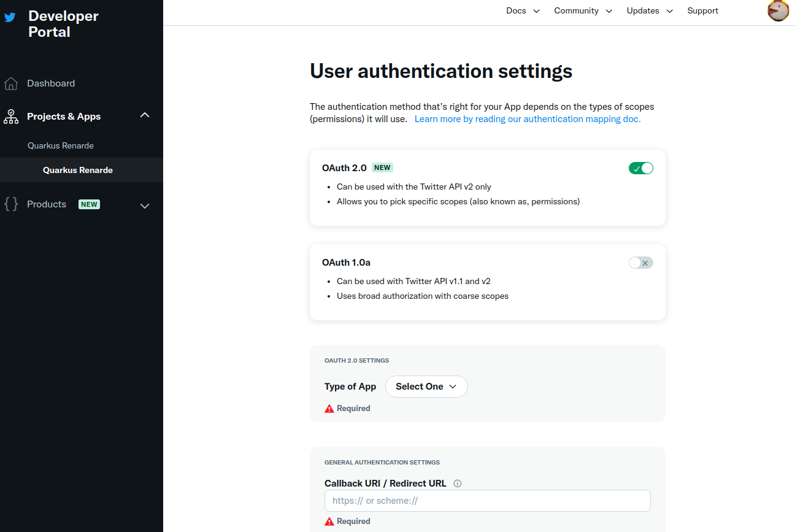Image resolution: width=795 pixels, height=532 pixels.
Task: Select the Quarkus Renarde project item
Action: click(61, 145)
